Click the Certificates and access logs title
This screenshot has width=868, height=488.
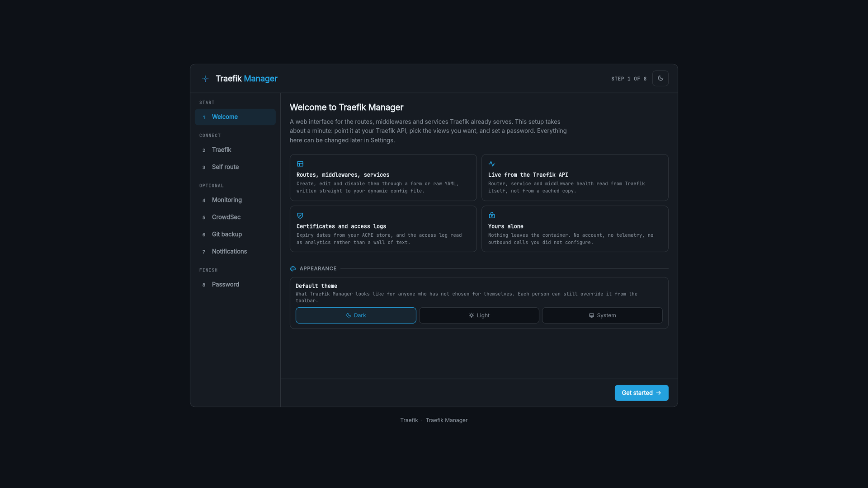pos(341,226)
